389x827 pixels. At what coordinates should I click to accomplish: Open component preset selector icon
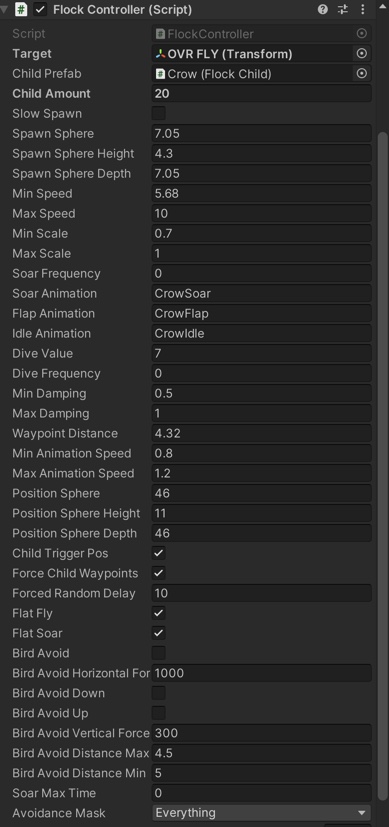click(x=343, y=9)
